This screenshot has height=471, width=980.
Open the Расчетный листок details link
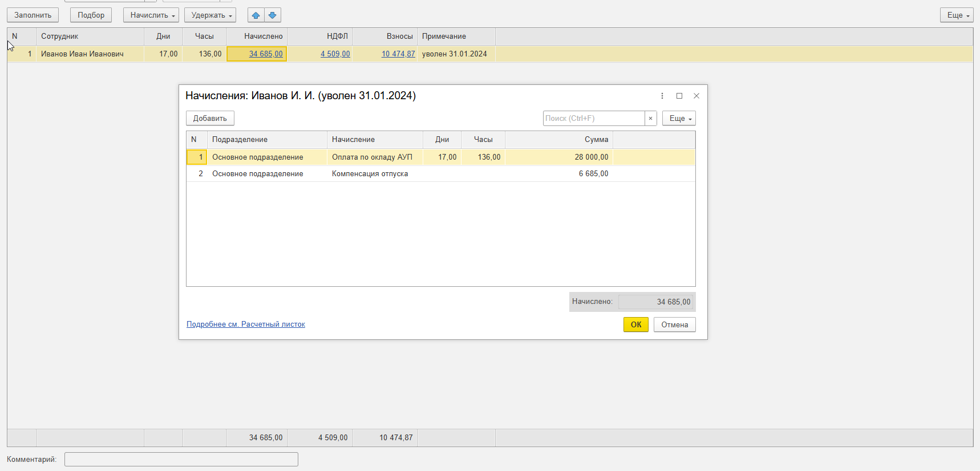[x=246, y=324]
